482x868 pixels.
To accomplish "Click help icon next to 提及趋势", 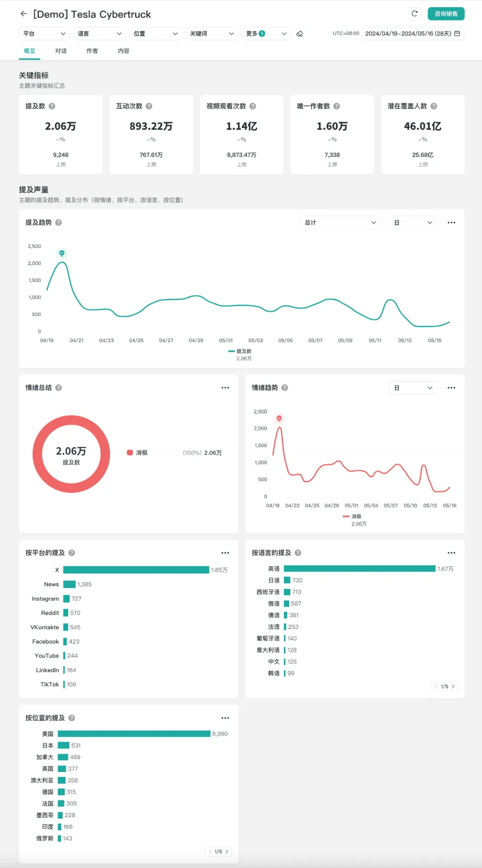I will 58,223.
